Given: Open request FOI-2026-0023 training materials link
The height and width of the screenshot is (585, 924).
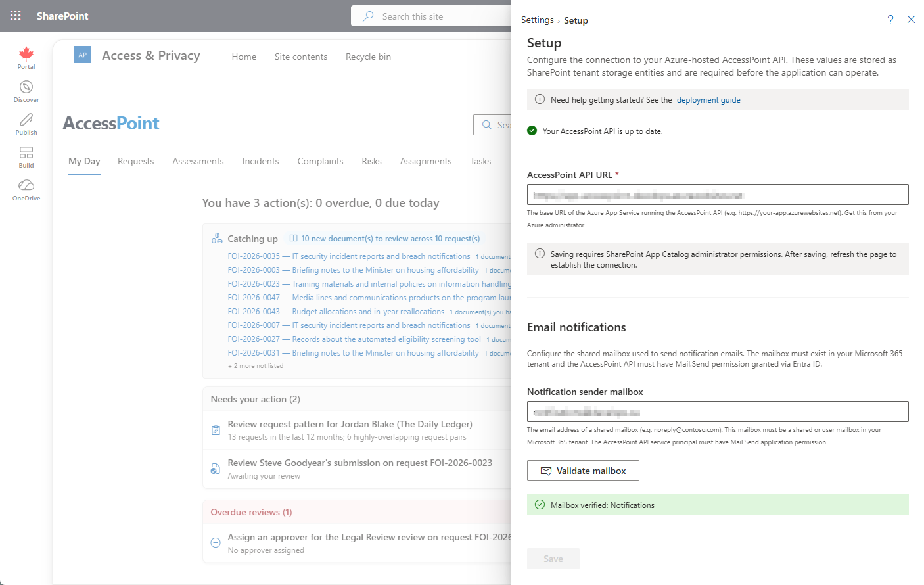Looking at the screenshot, I should pyautogui.click(x=369, y=284).
